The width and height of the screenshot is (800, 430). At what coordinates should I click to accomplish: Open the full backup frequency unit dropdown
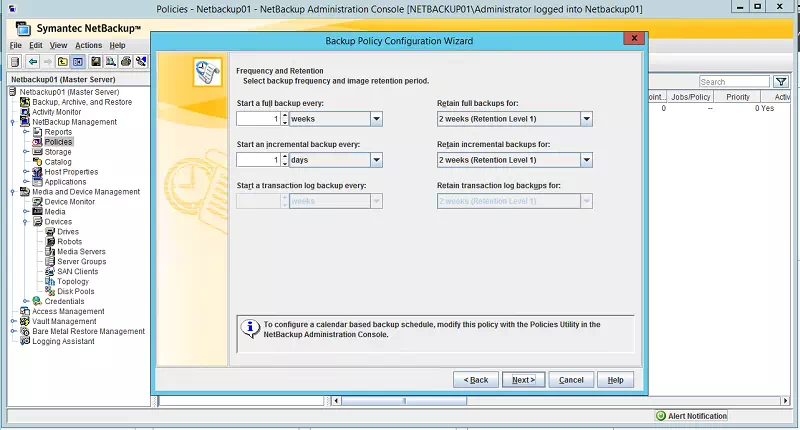point(377,119)
